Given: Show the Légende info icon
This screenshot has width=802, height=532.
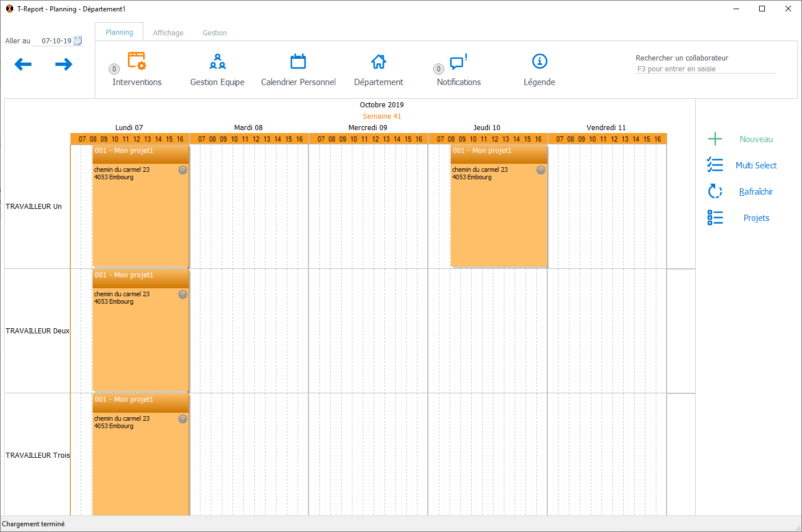Looking at the screenshot, I should 539,62.
